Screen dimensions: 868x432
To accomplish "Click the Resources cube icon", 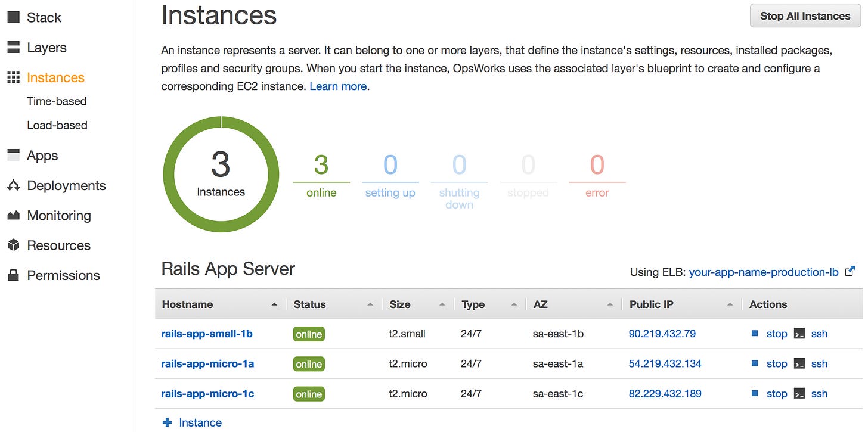I will coord(13,245).
